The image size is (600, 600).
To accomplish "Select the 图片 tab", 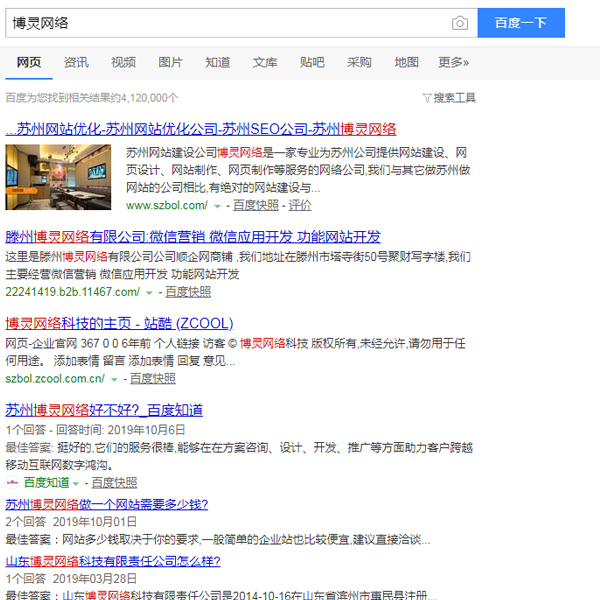I will coord(171,62).
